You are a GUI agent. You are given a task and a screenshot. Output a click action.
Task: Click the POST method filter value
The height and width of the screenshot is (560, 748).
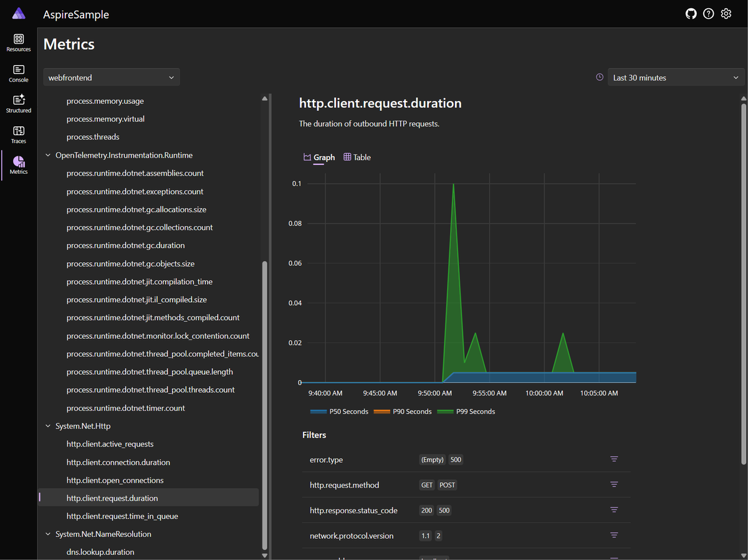[x=447, y=485]
